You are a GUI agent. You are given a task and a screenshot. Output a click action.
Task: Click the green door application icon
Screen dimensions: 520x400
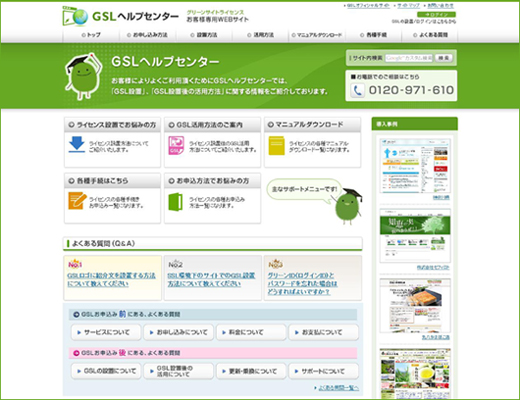[176, 202]
